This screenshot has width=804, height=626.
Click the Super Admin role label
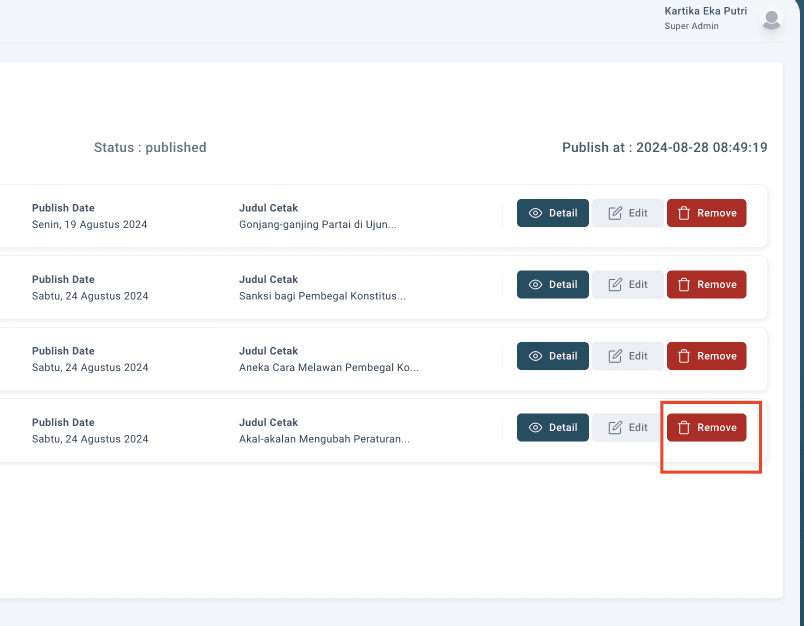691,26
